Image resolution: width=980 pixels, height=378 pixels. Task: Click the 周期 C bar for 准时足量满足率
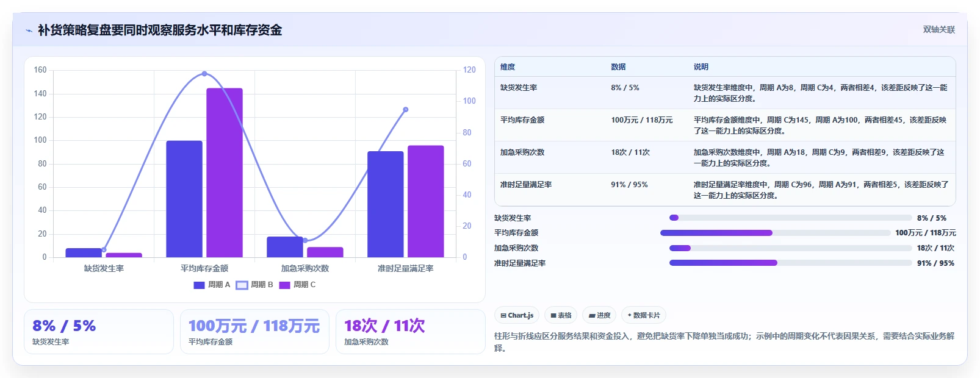tap(426, 201)
